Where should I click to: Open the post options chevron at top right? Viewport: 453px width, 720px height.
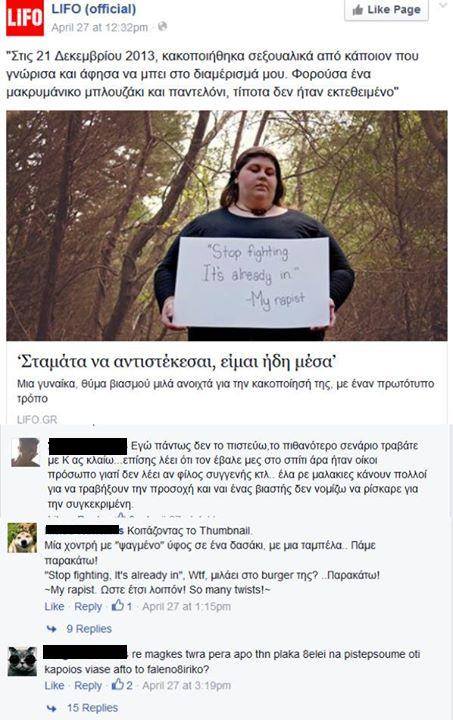coord(442,6)
